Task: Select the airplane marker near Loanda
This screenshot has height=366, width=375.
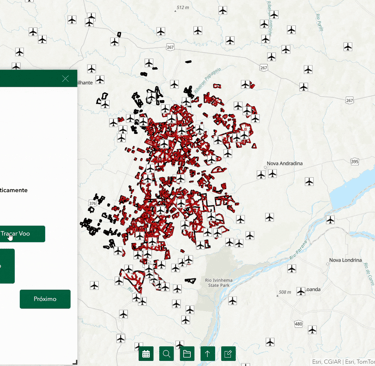Action: [301, 291]
